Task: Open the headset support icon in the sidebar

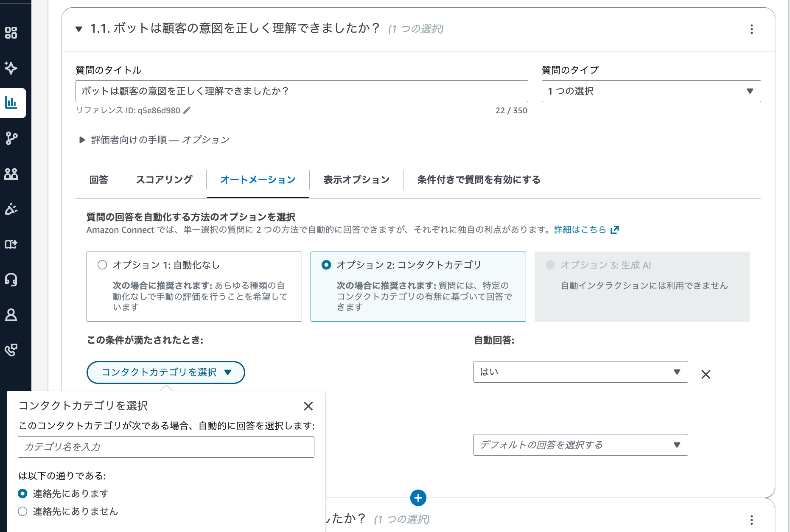Action: pos(12,280)
